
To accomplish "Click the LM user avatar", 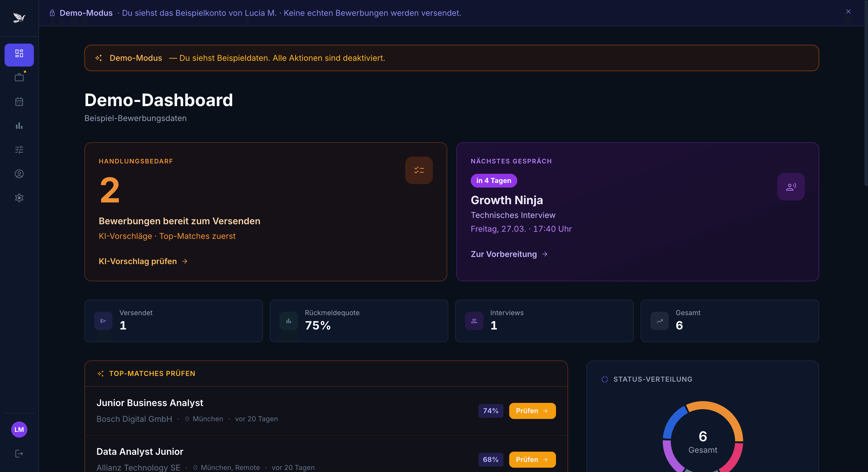I will 19,430.
